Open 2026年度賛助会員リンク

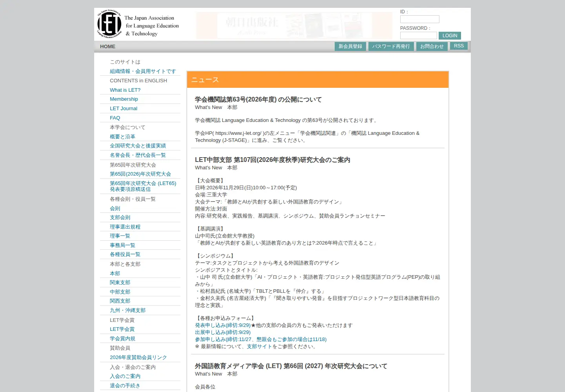pos(138,358)
